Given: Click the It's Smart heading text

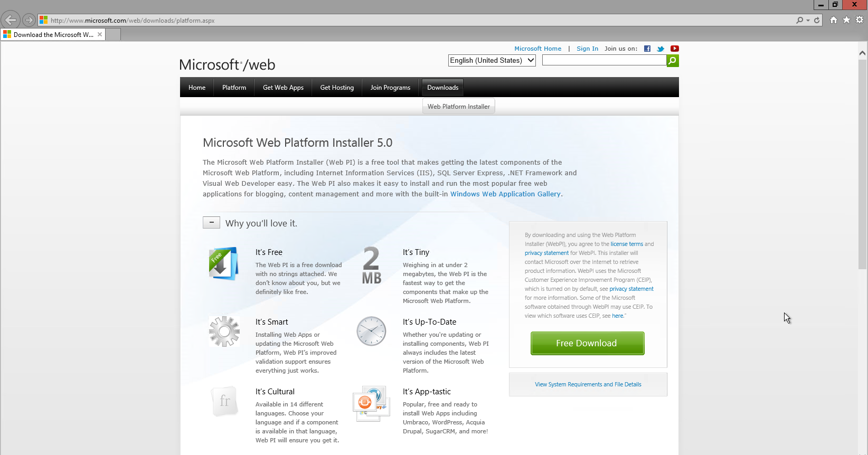Looking at the screenshot, I should pos(272,322).
